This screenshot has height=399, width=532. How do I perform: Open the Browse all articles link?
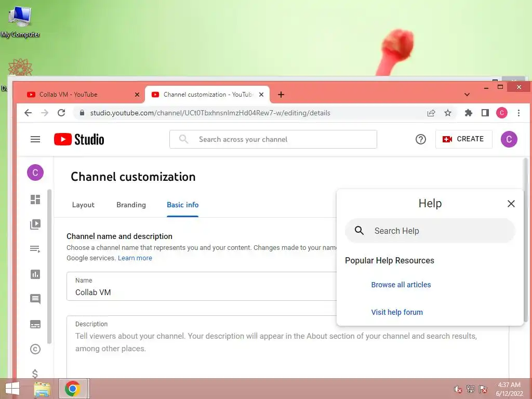pyautogui.click(x=401, y=285)
